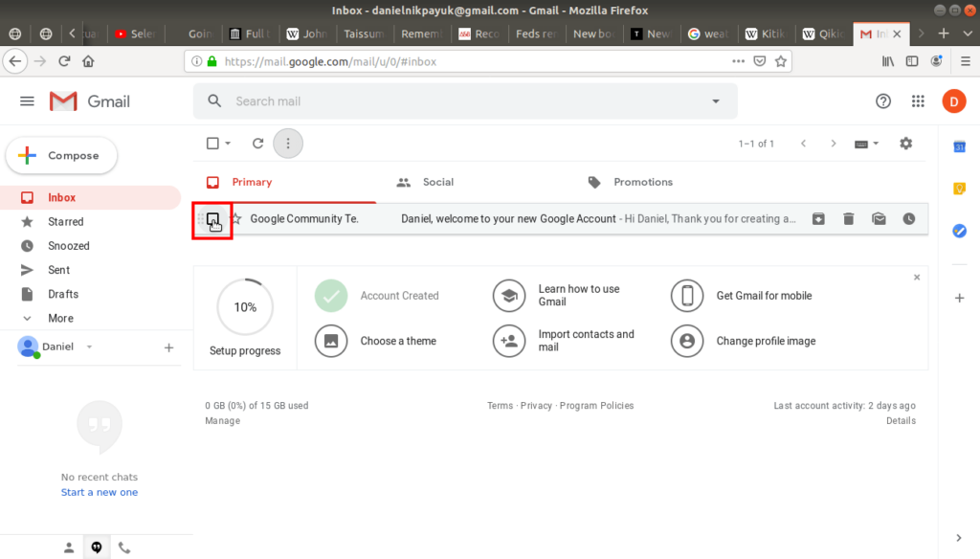
Task: List all tabs dropdown in Firefox
Action: (x=968, y=34)
